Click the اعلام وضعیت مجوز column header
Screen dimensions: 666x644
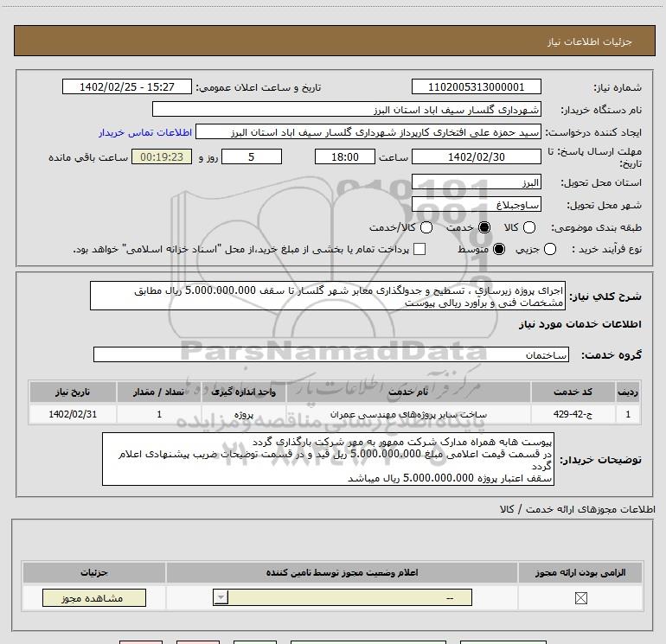point(342,572)
